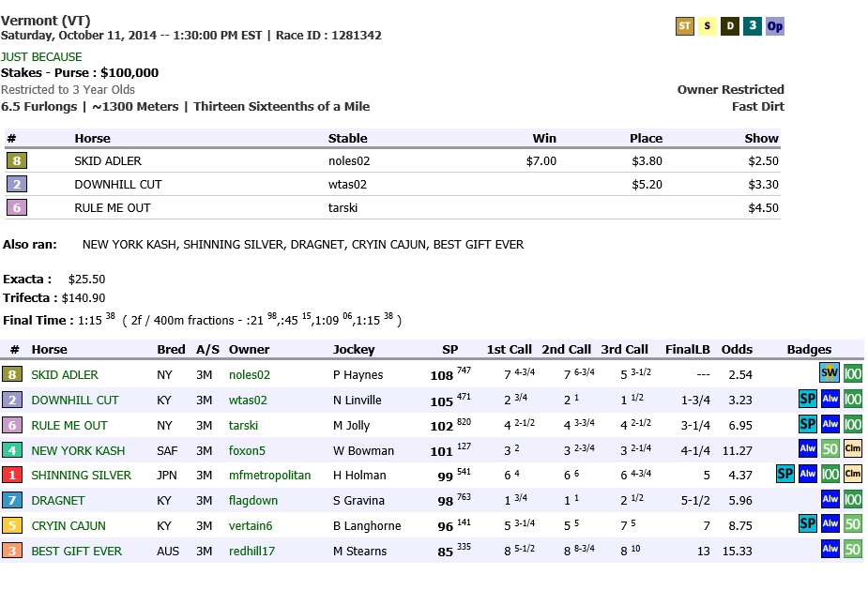Open CRYIN CAJUN horse link
The height and width of the screenshot is (590, 868).
click(69, 526)
